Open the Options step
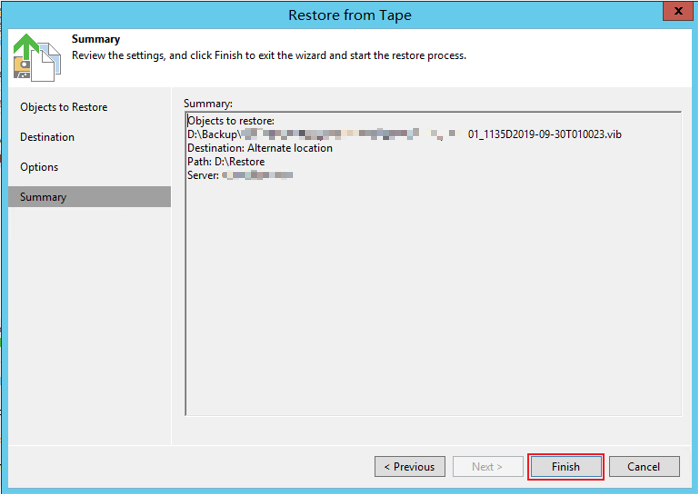This screenshot has height=494, width=698. pyautogui.click(x=39, y=167)
